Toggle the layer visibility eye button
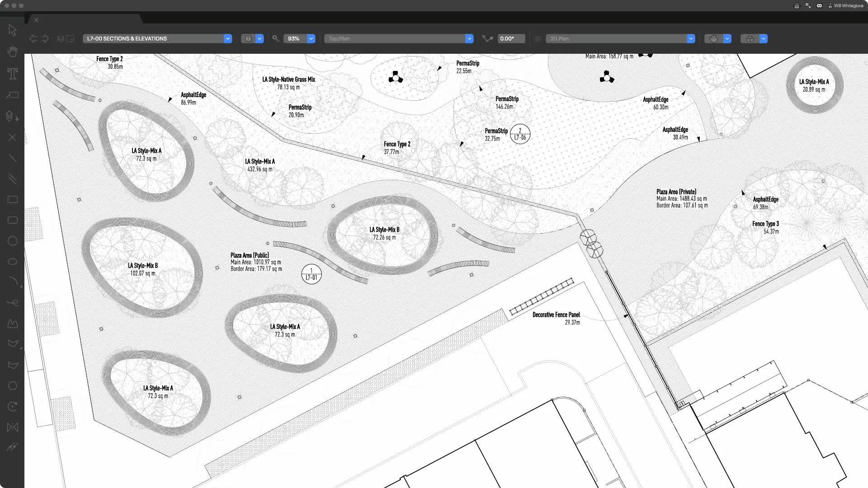 click(x=248, y=38)
